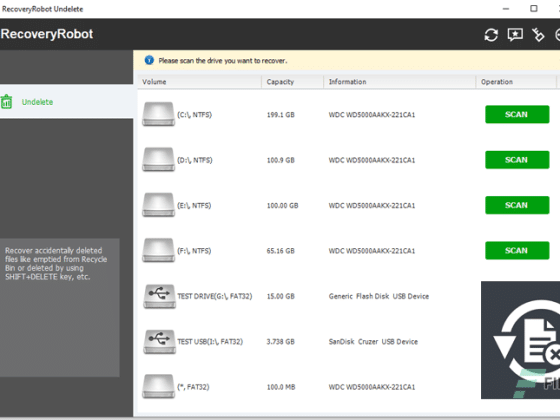This screenshot has width=560, height=420.
Task: Open the Undelete sidebar item
Action: (x=66, y=102)
